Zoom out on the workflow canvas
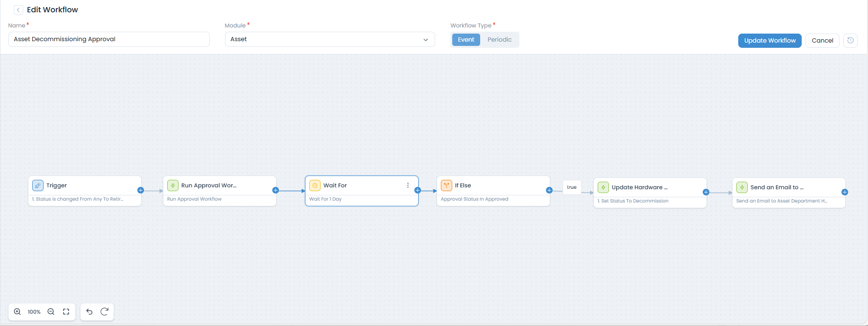This screenshot has width=868, height=326. point(51,312)
